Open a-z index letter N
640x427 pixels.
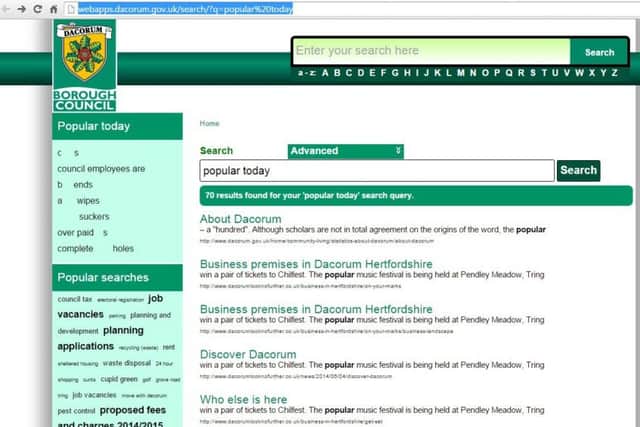click(x=473, y=73)
